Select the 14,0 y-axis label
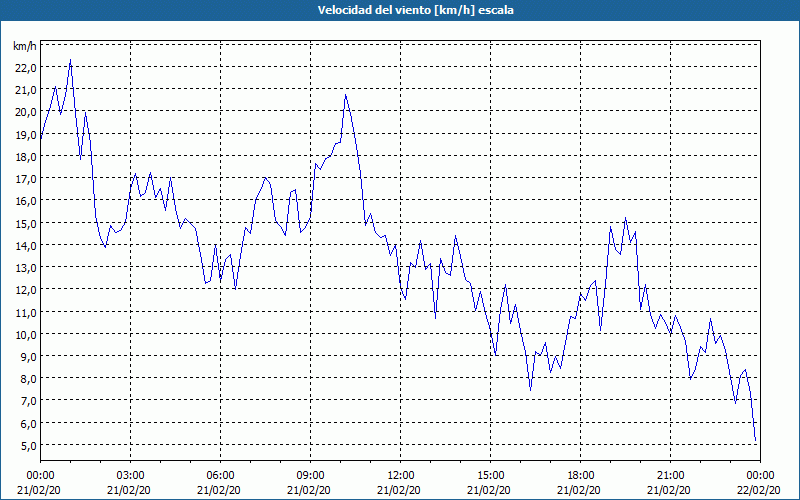The image size is (800, 500). click(27, 245)
